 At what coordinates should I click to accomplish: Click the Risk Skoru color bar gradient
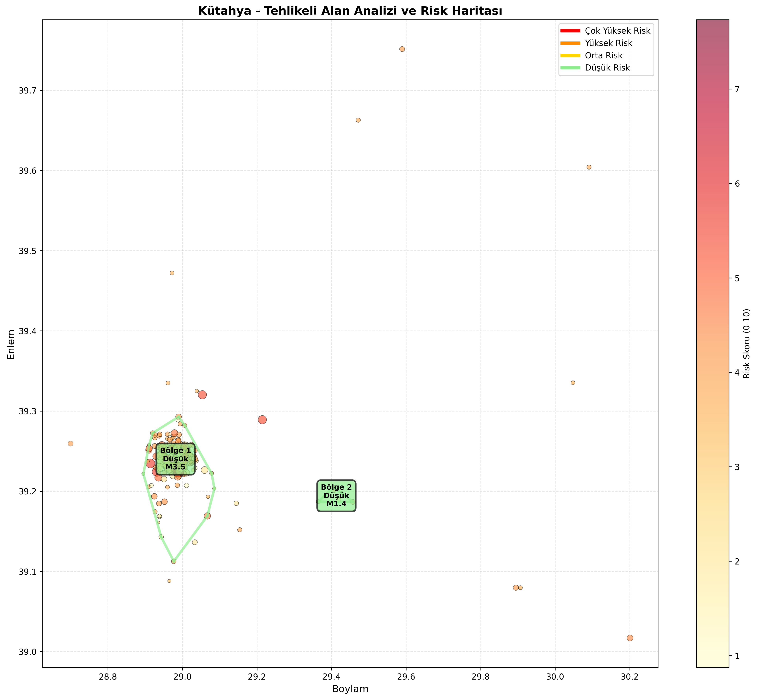(712, 343)
